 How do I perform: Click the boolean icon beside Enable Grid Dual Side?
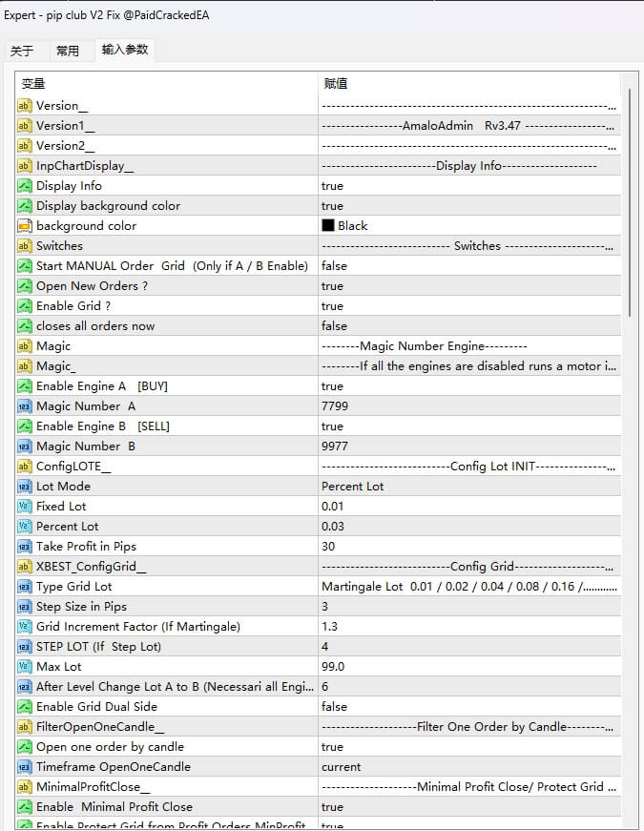click(x=25, y=707)
